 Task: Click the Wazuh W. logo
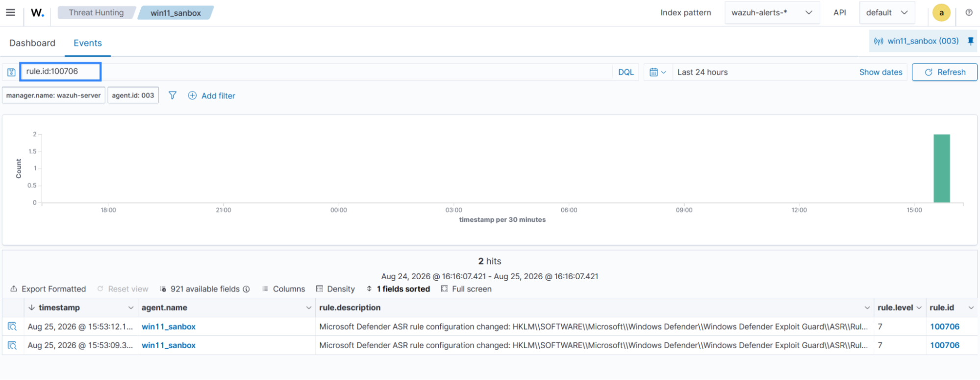[37, 13]
